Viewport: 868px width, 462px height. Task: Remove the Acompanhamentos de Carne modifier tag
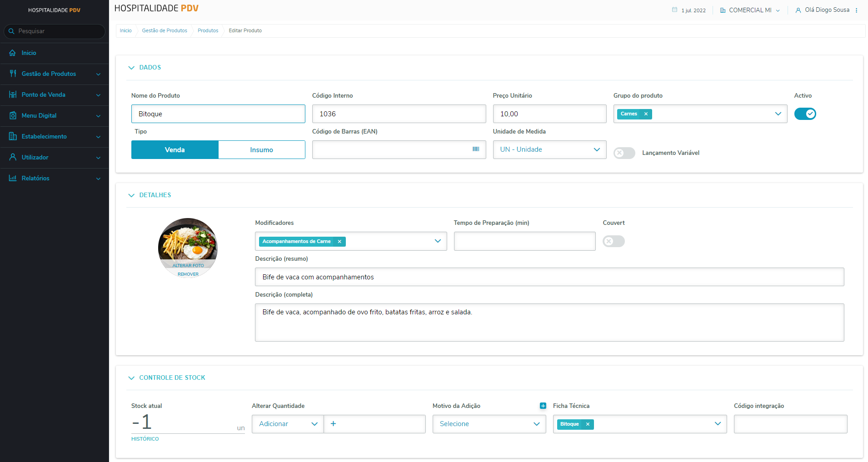coord(339,242)
